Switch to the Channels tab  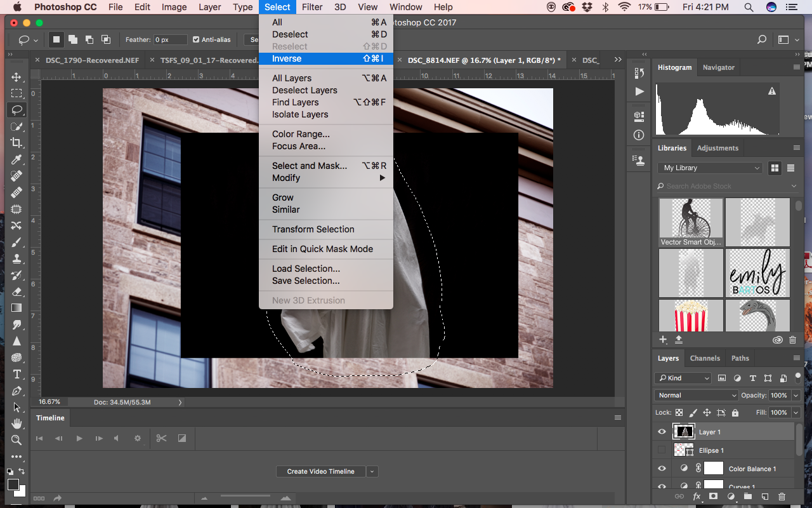point(705,358)
